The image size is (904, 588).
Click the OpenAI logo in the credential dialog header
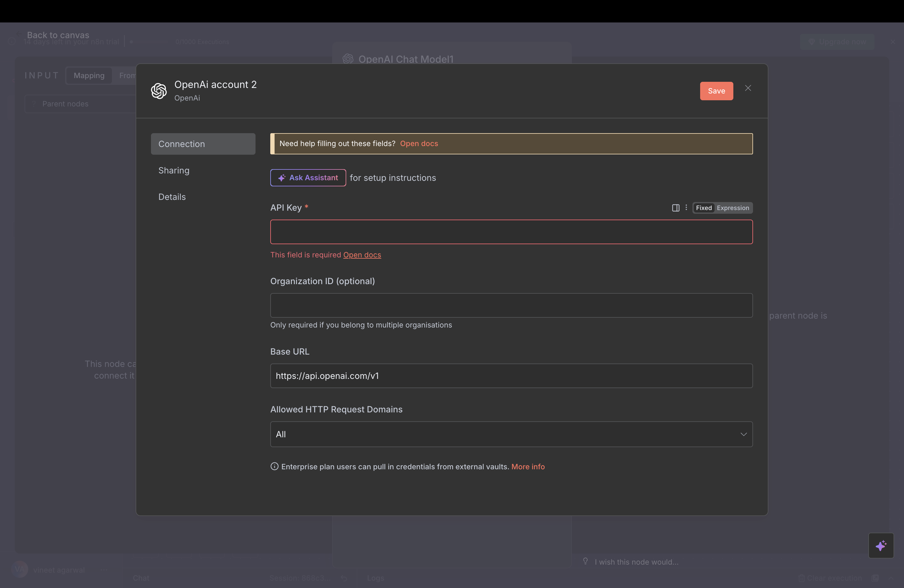point(159,91)
